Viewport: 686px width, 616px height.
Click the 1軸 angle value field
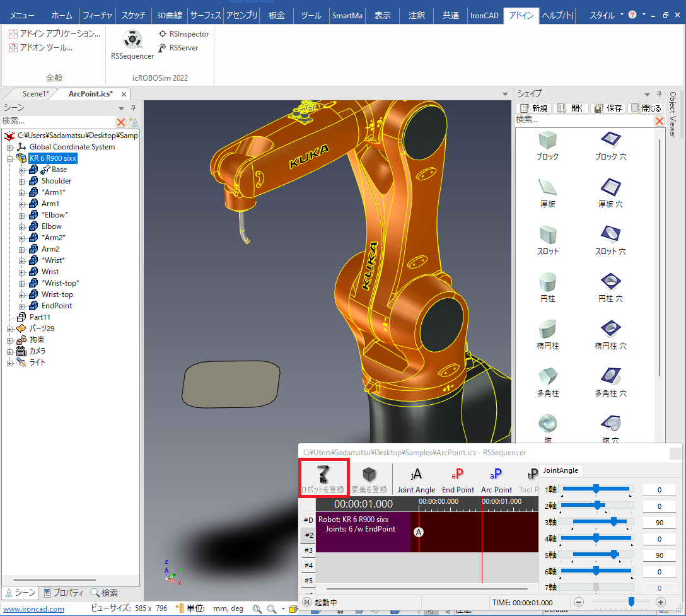659,489
